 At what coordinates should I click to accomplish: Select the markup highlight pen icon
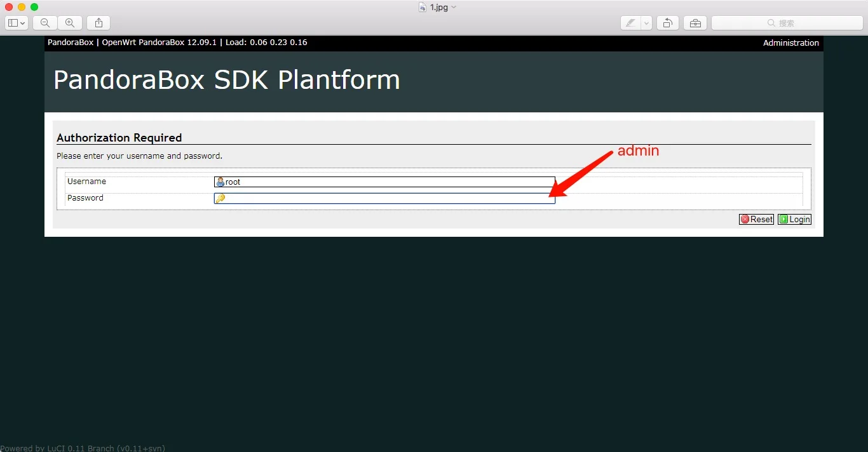630,23
